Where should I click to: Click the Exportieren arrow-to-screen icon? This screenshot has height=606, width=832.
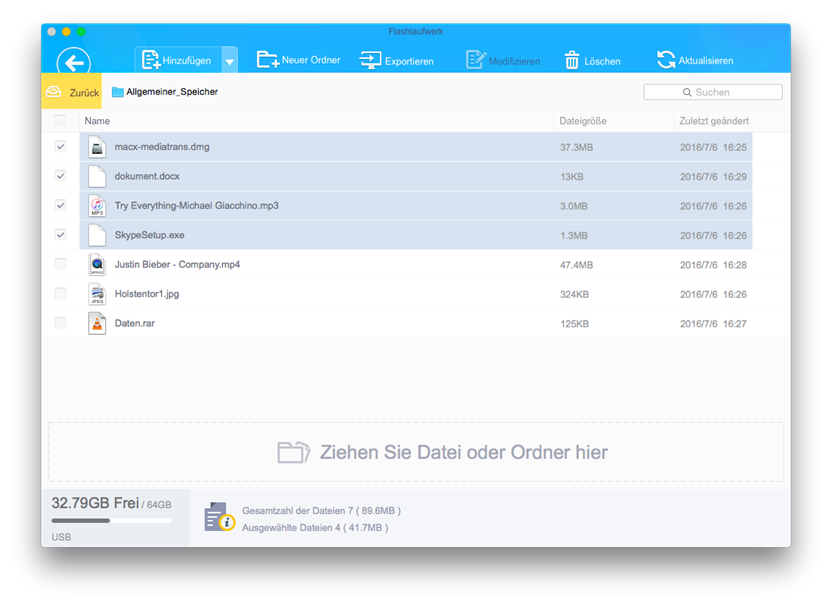click(x=370, y=60)
